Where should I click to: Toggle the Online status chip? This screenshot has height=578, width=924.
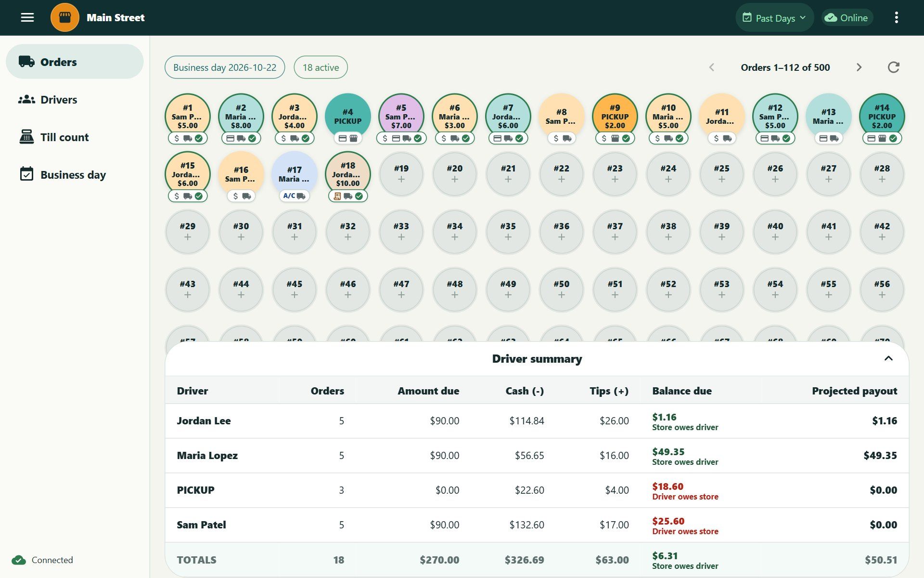(x=847, y=18)
